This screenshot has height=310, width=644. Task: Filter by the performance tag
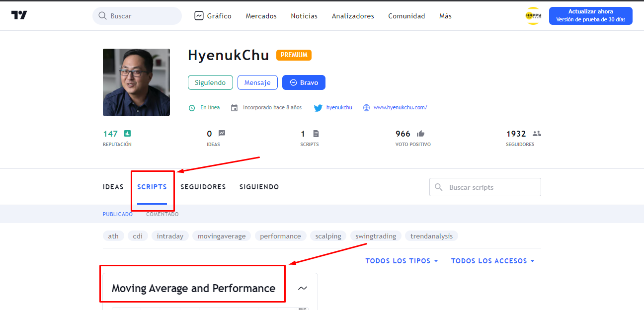[x=280, y=236]
